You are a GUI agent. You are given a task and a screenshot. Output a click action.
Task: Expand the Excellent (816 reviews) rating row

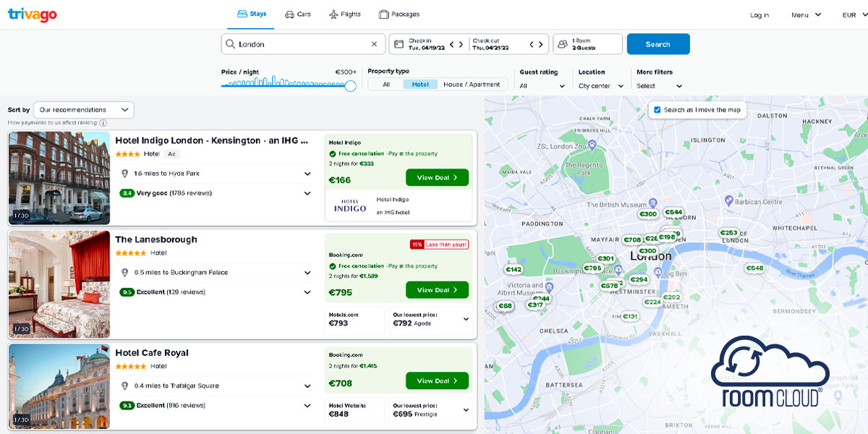(216, 406)
